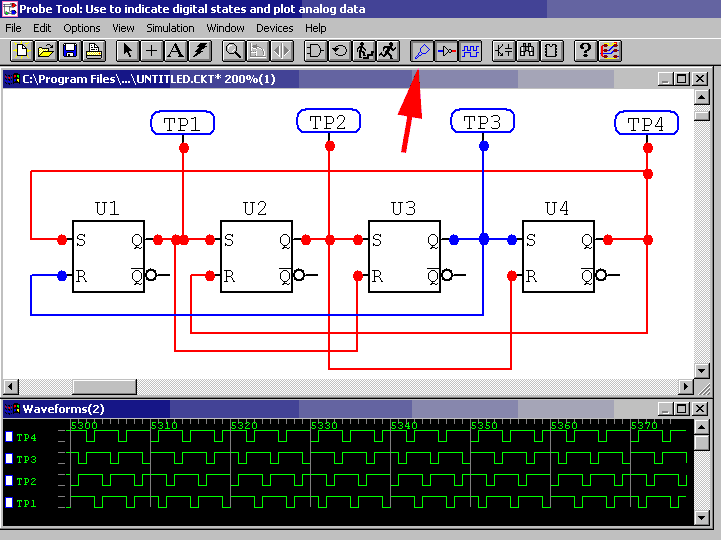721x540 pixels.
Task: Toggle the TP4 waveform checkbox
Action: (9, 437)
